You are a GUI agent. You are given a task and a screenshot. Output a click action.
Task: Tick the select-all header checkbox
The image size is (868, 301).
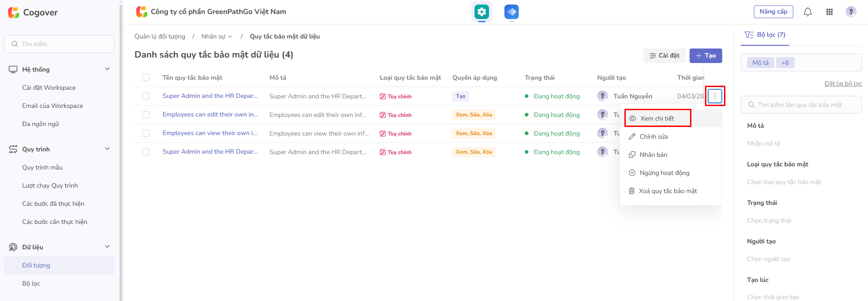pyautogui.click(x=146, y=78)
